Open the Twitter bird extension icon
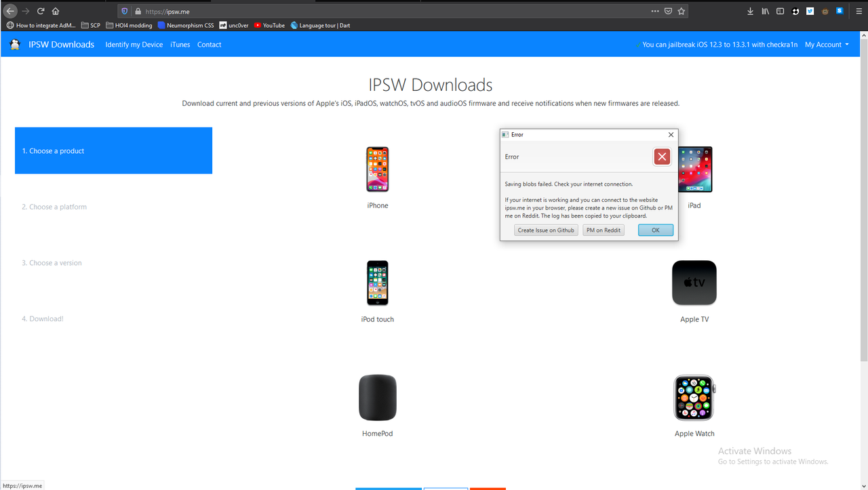 click(x=810, y=11)
